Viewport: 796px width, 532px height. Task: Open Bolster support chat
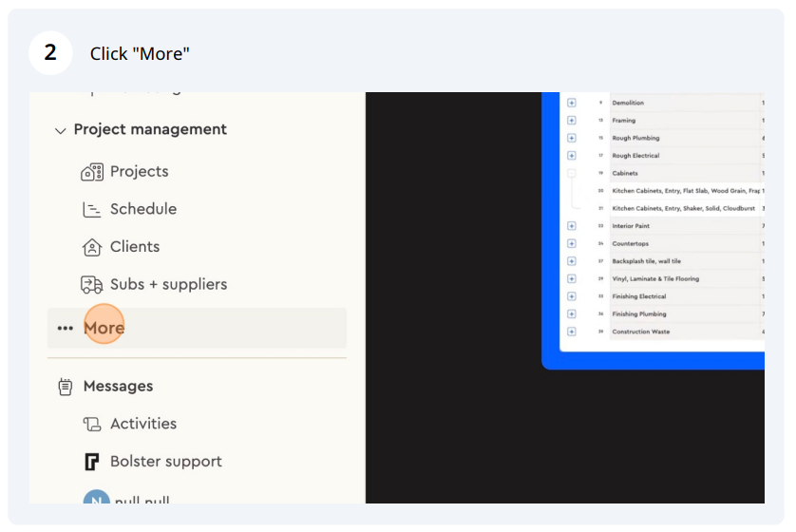(152, 462)
